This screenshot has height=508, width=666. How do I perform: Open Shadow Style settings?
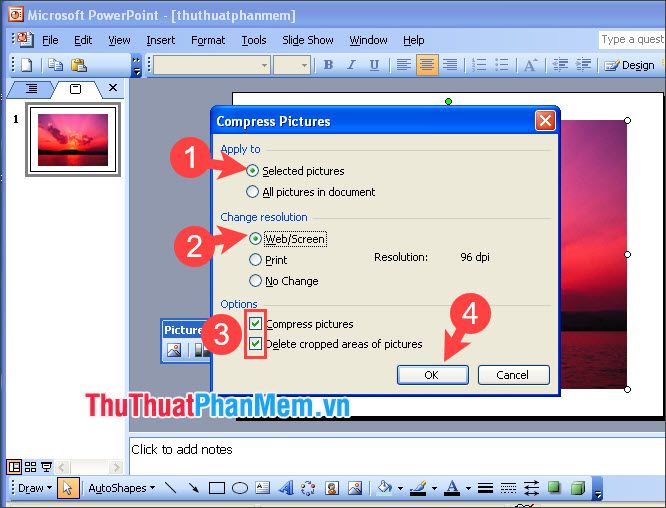pos(554,487)
